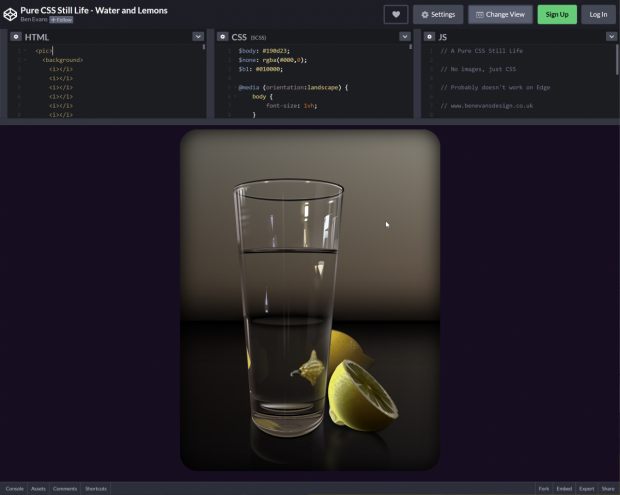Click the CodePen logo icon
The height and width of the screenshot is (495, 620).
click(10, 14)
